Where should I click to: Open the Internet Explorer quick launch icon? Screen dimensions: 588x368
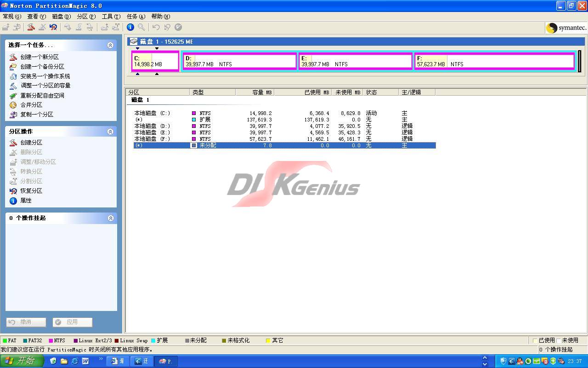pyautogui.click(x=74, y=361)
